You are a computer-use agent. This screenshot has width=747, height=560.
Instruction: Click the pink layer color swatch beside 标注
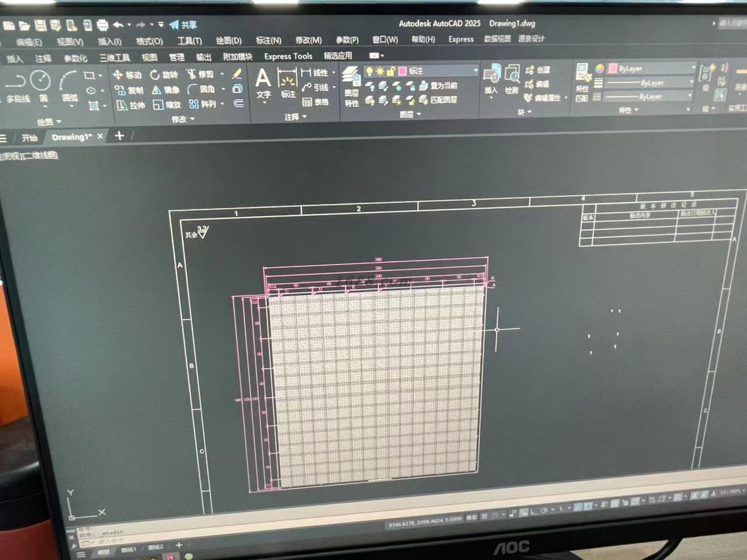coord(403,71)
